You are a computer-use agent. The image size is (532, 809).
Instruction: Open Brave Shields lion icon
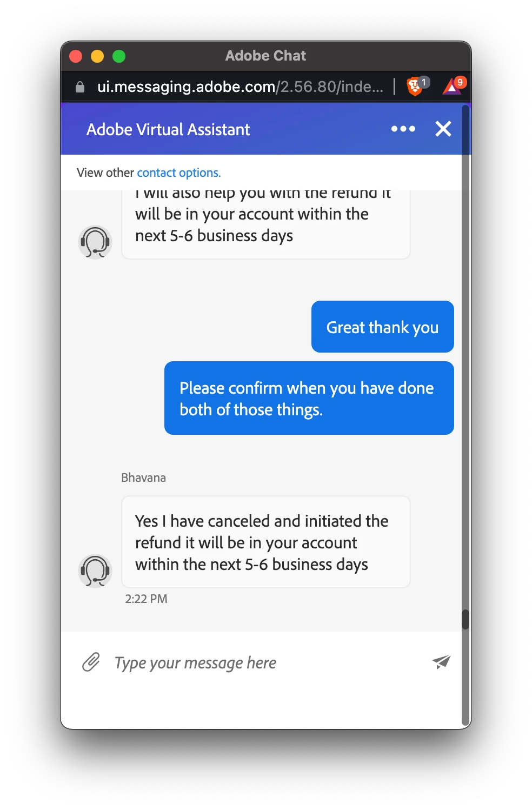(415, 86)
